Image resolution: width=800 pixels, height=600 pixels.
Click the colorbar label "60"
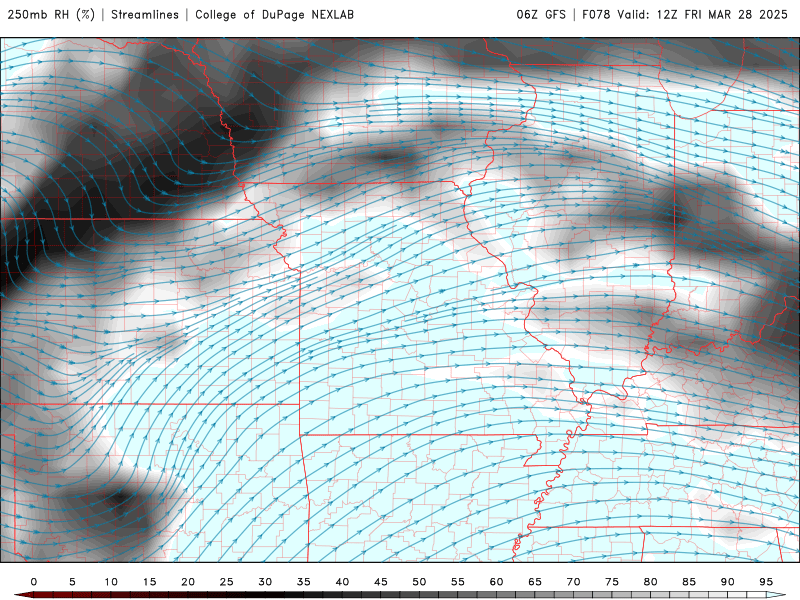pyautogui.click(x=496, y=582)
